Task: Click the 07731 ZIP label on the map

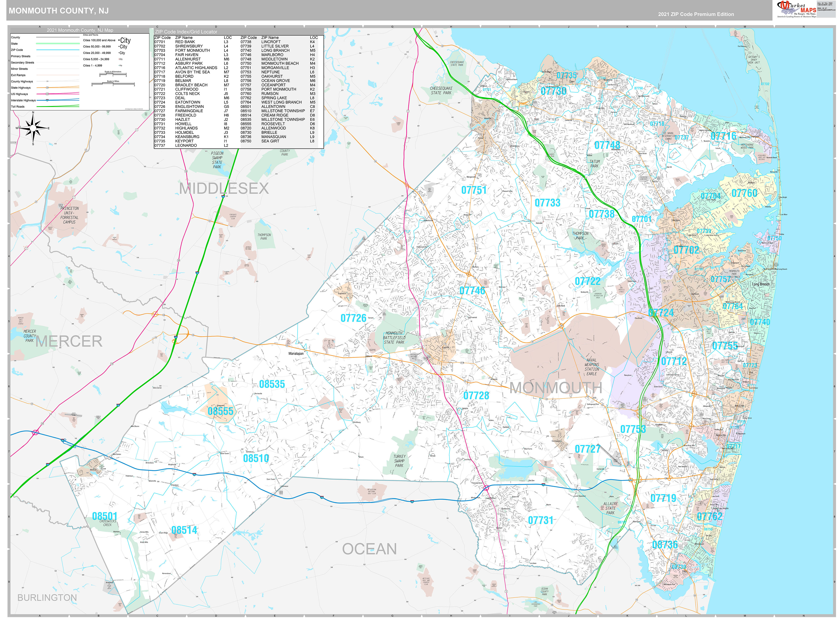Action: coord(541,520)
